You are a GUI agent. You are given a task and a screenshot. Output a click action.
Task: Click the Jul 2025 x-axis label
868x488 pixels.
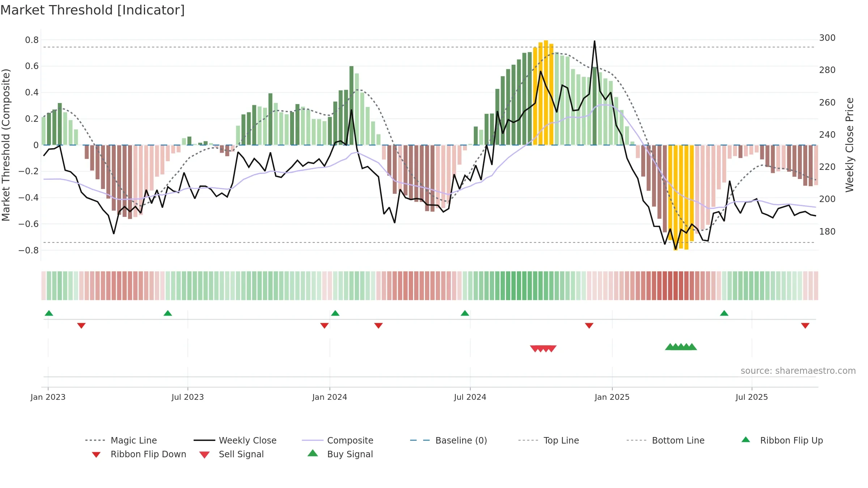(x=752, y=397)
